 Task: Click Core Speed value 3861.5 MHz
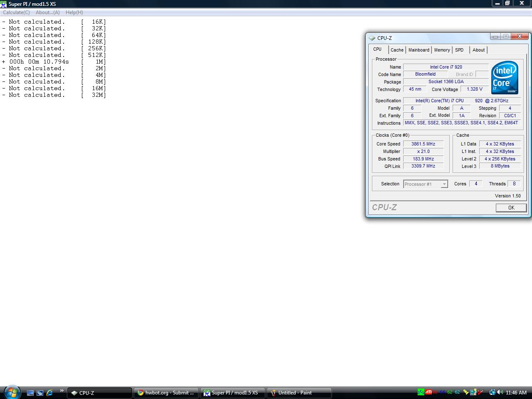[423, 144]
